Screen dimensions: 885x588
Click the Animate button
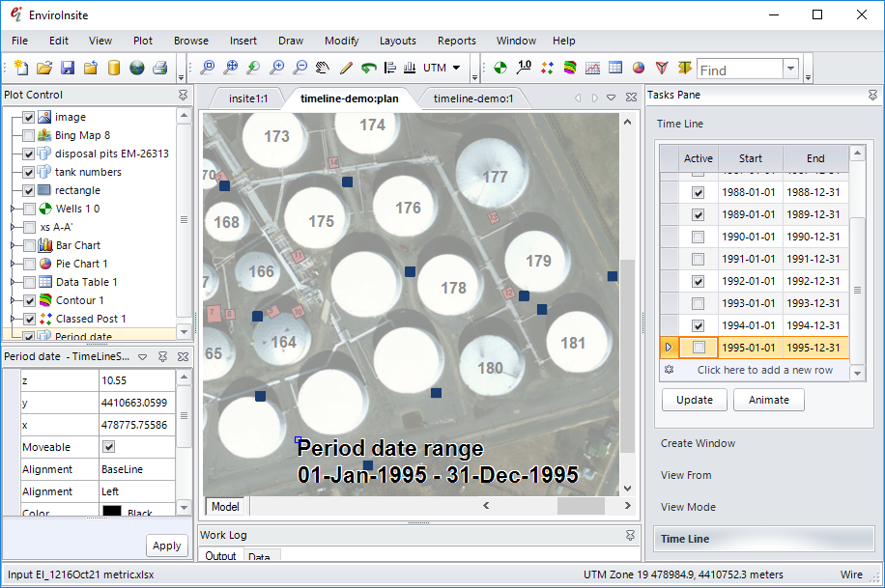tap(769, 400)
